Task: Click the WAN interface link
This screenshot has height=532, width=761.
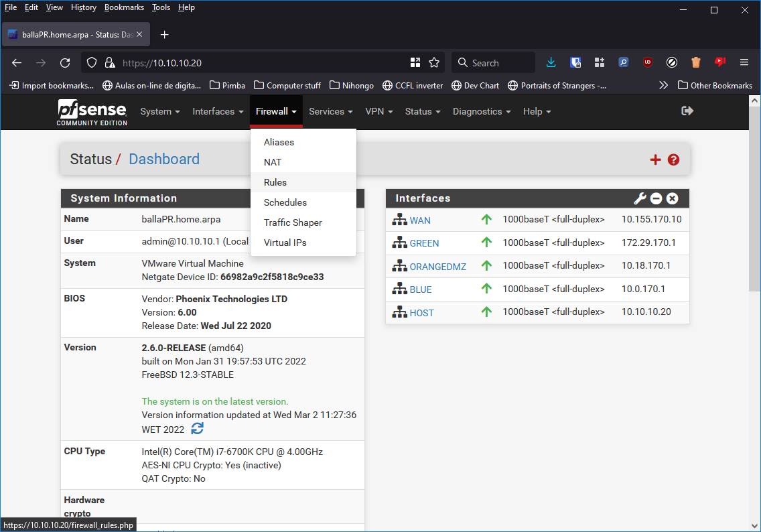Action: point(420,220)
